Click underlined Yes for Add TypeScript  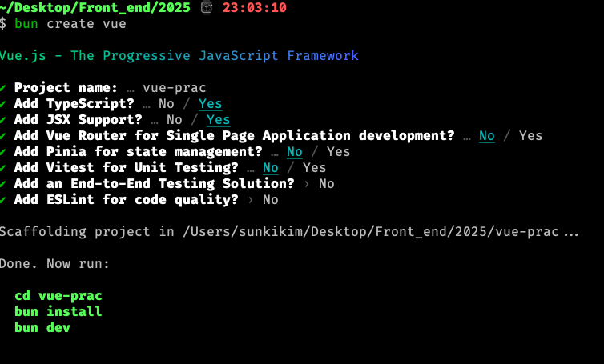click(211, 104)
